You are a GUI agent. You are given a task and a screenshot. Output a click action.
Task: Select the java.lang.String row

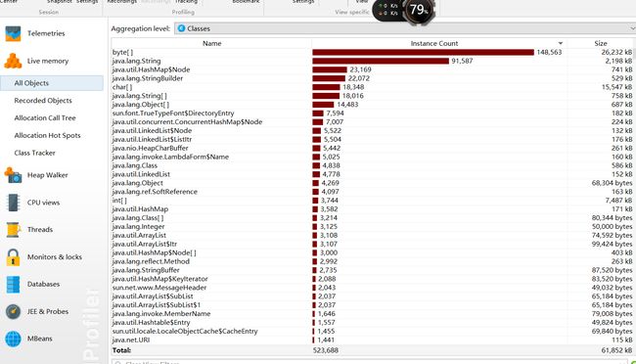tap(373, 61)
